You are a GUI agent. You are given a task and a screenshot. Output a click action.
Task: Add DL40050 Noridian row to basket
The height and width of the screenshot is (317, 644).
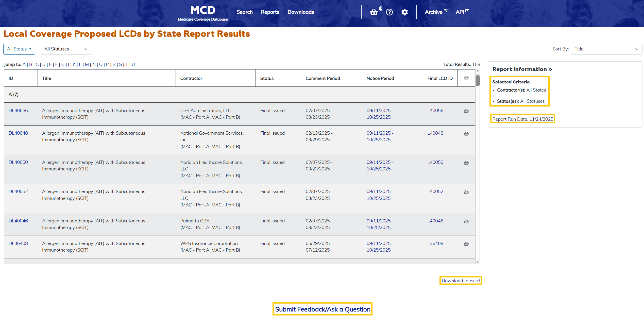coord(466,163)
